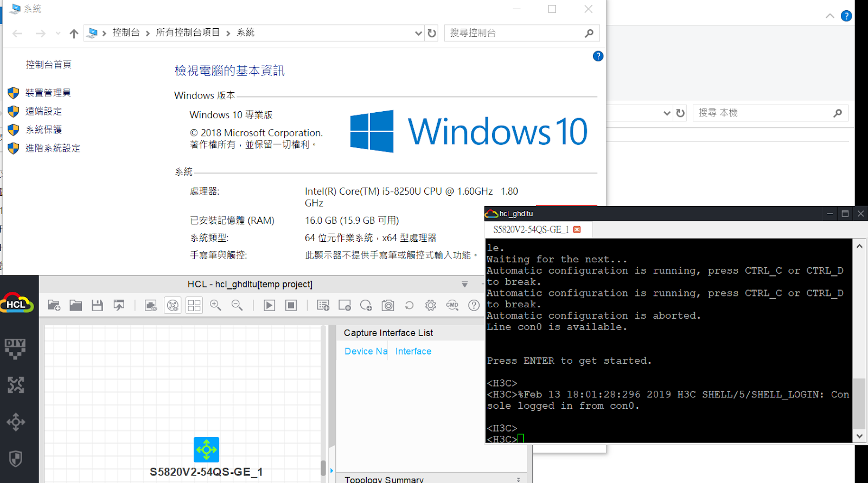Viewport: 868px width, 483px height.
Task: Open HCL settings gear icon
Action: pos(431,305)
